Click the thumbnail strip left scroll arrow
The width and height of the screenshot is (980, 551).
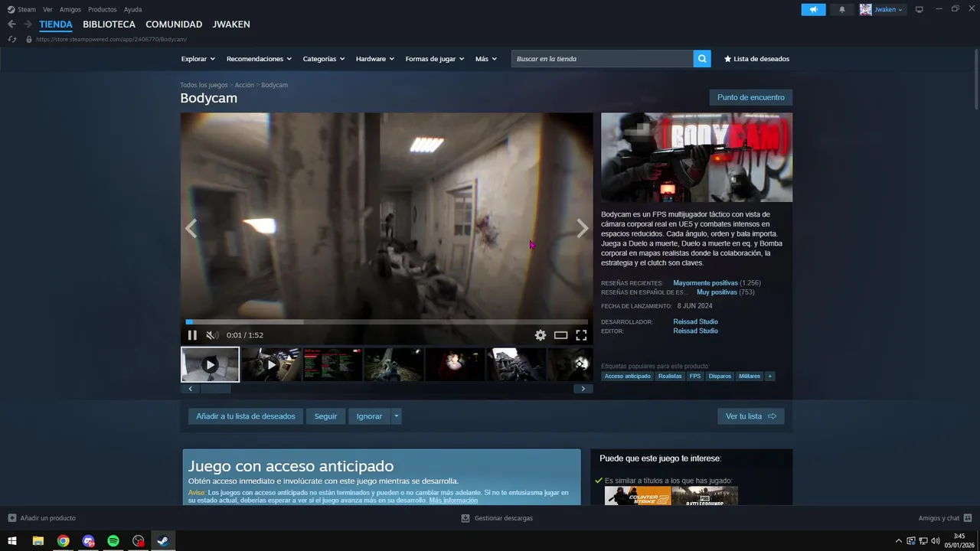[191, 389]
